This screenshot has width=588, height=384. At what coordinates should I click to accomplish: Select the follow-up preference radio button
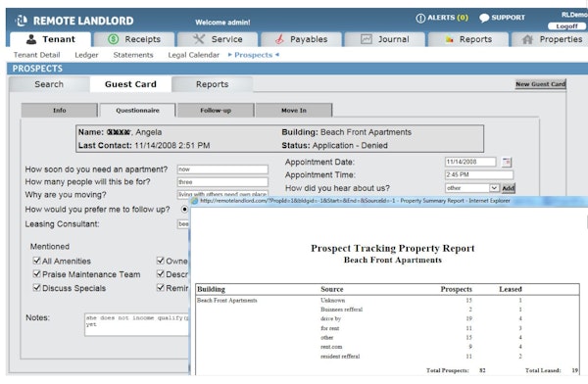[x=184, y=209]
